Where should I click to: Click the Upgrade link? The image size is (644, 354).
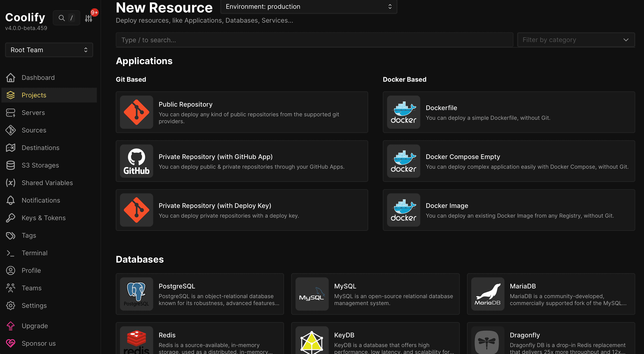coord(35,325)
